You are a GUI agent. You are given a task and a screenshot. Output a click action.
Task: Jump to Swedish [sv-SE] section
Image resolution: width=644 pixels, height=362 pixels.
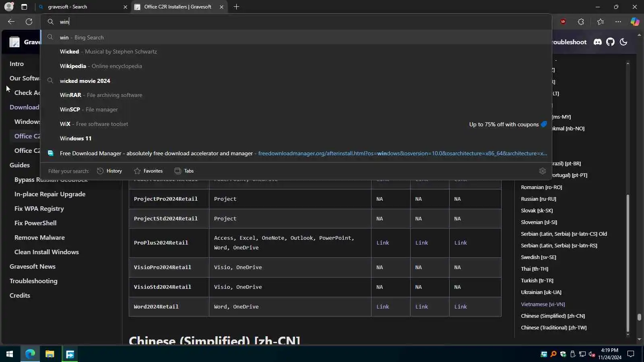tap(539, 257)
